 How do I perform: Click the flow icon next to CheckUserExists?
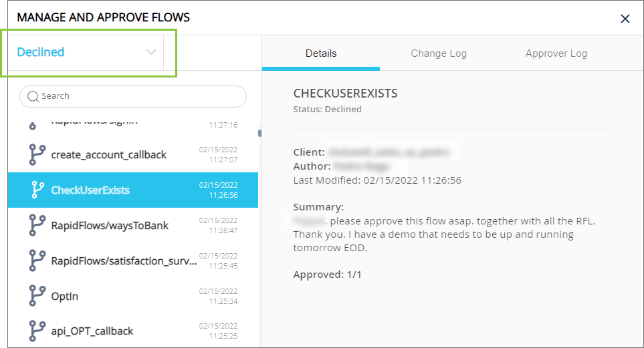coord(37,190)
